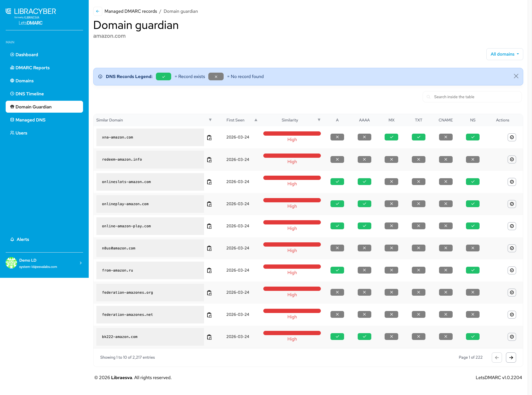The image size is (532, 395).
Task: Sort by the Similar Domain column arrow
Action: [210, 120]
